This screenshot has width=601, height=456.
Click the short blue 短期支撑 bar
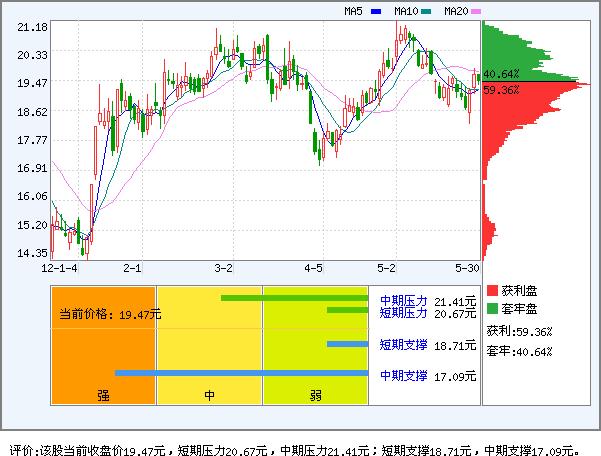(x=347, y=345)
